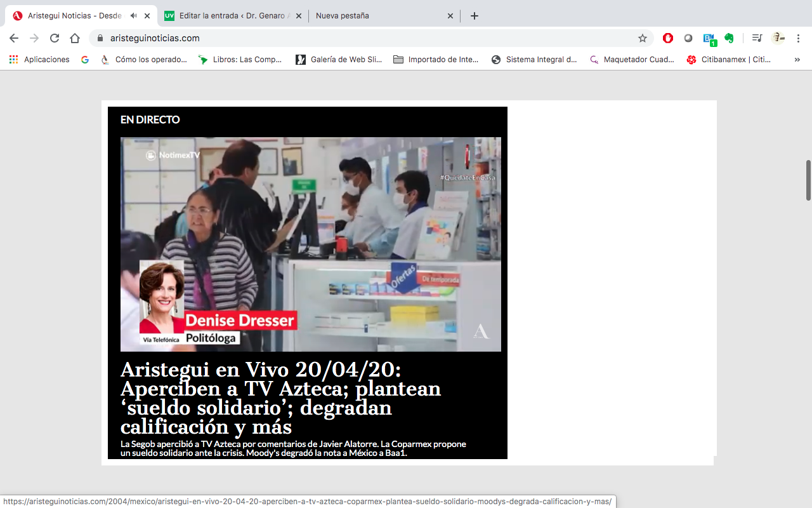Switch to the Editar la entrada tab
This screenshot has height=508, width=812.
[232, 16]
